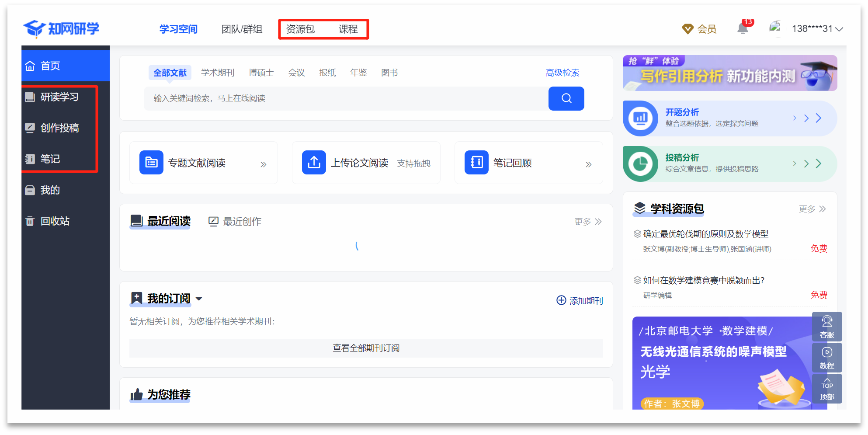
Task: Open the 回收站 trash item in sidebar
Action: point(55,221)
